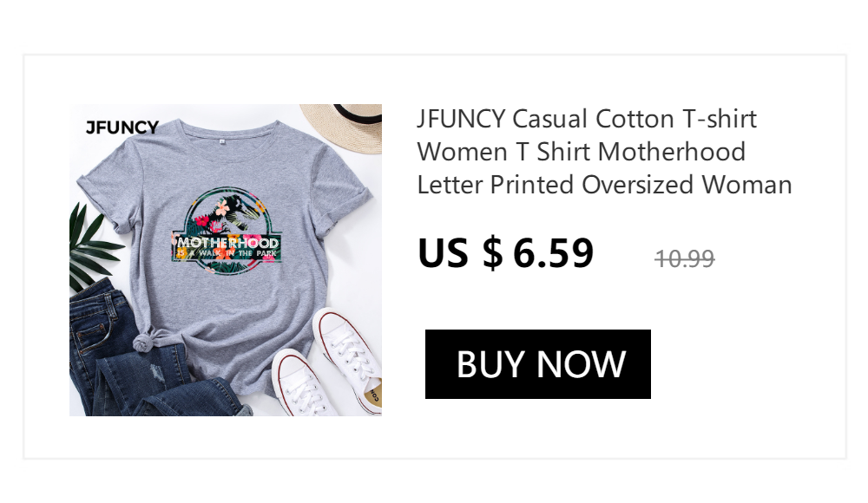Click the knotted shirt hem in photo
The width and height of the screenshot is (868, 503).
[x=145, y=340]
